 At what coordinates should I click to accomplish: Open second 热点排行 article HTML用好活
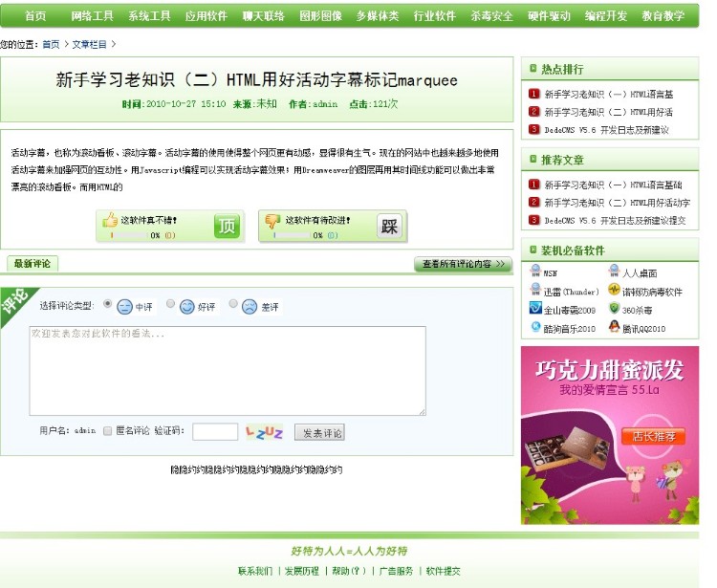(609, 112)
